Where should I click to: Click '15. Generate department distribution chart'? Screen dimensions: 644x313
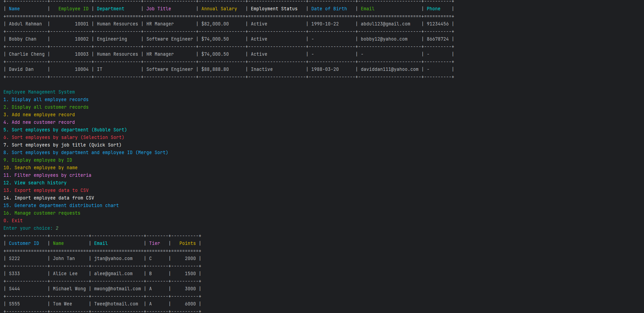(x=61, y=205)
